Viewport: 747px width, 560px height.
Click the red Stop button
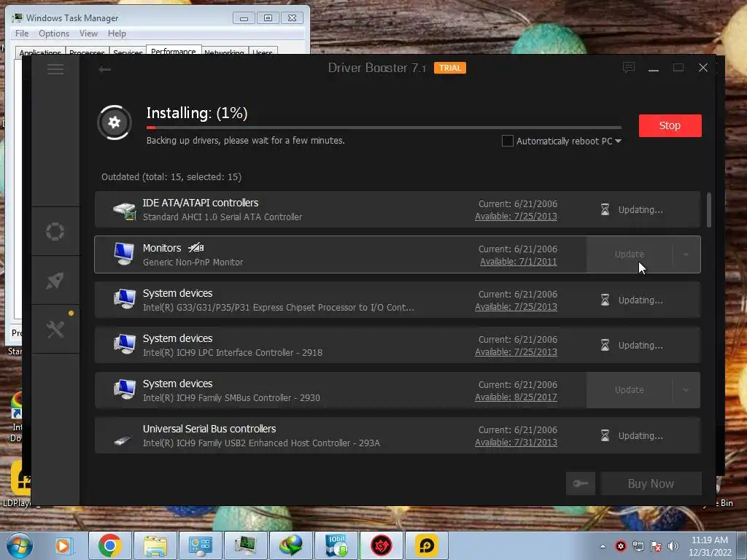click(670, 125)
